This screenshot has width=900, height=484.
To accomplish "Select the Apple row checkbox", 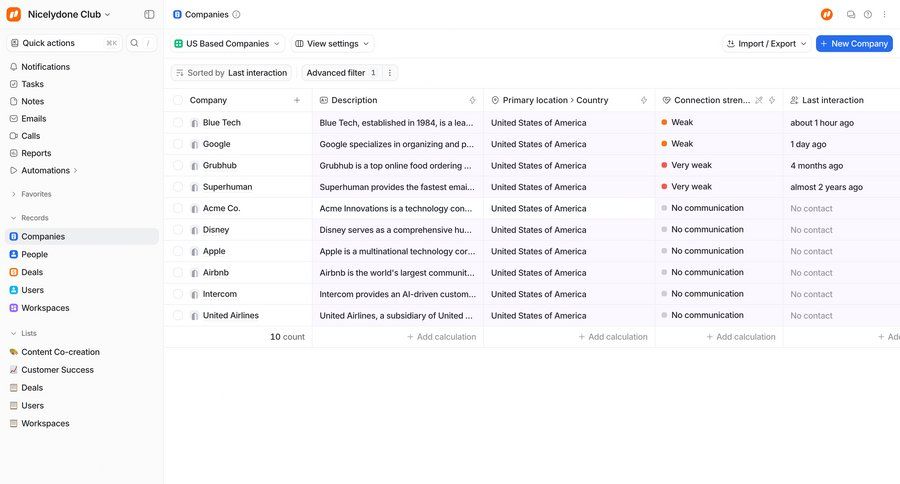I will click(178, 251).
